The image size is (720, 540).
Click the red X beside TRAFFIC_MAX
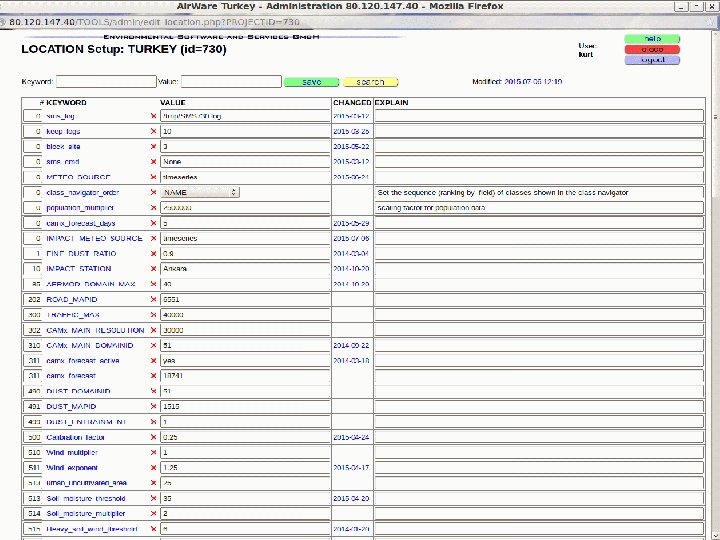pyautogui.click(x=153, y=315)
